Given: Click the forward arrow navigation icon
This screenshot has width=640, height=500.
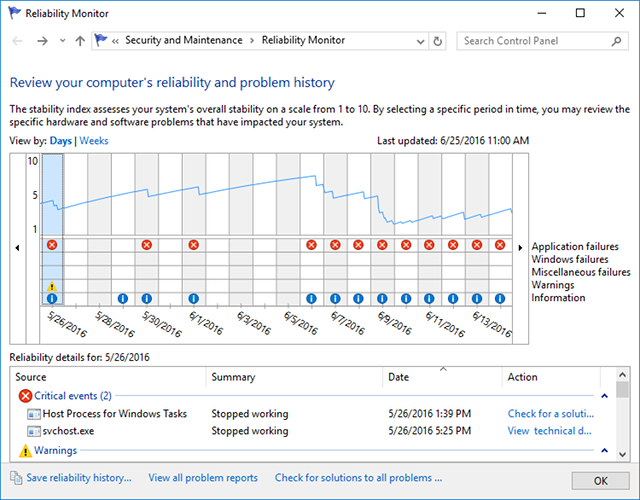Looking at the screenshot, I should [x=42, y=41].
